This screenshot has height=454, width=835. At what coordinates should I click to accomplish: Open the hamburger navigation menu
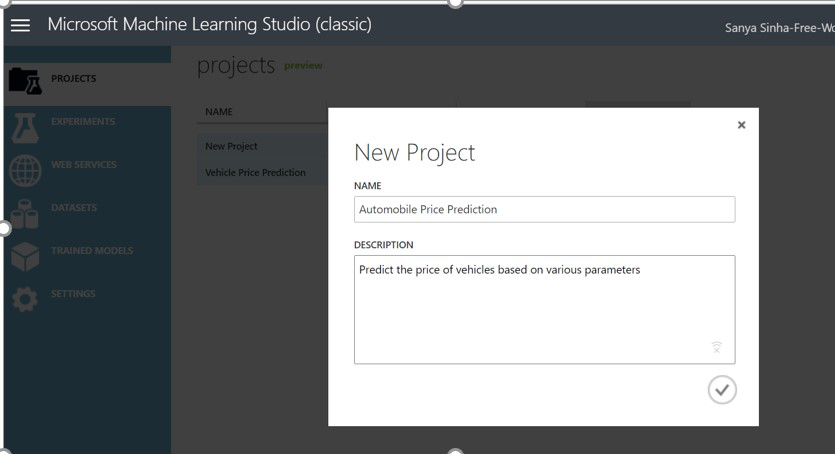[20, 26]
